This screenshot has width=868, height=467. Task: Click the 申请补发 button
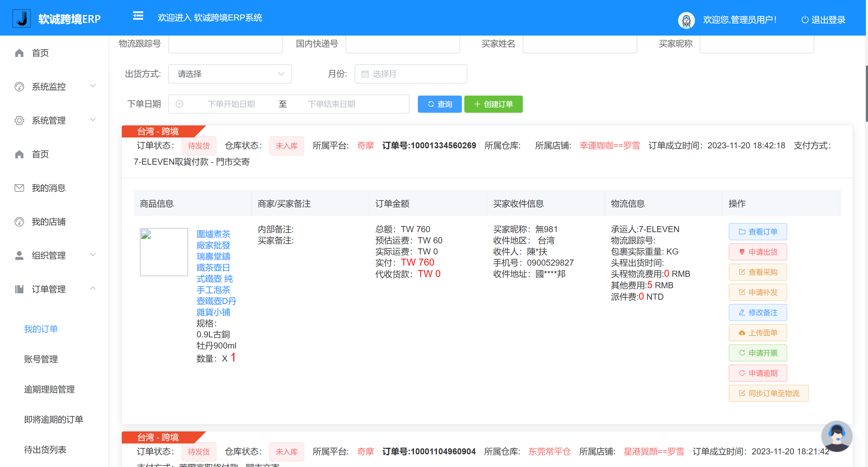(x=758, y=292)
